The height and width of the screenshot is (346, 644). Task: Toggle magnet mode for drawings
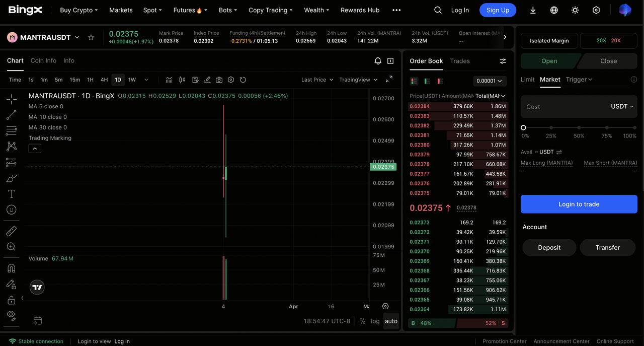[12, 268]
